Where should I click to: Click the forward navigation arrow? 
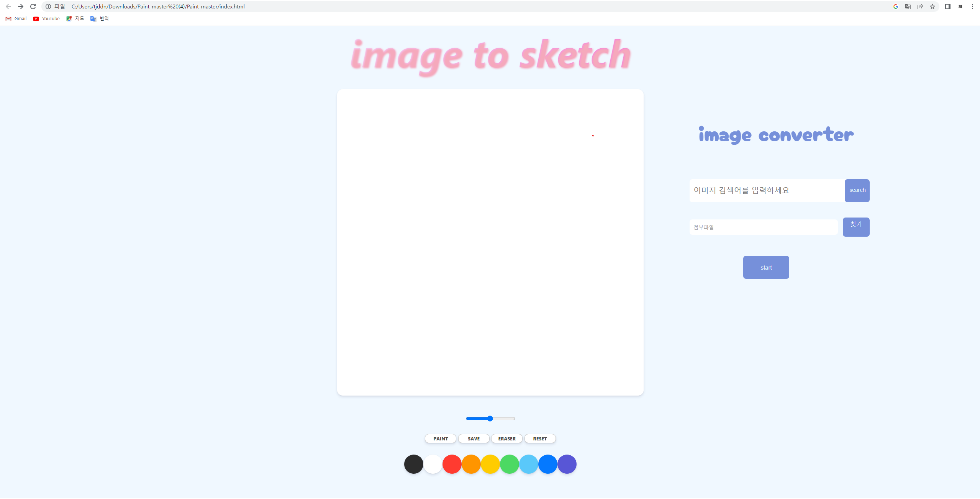pyautogui.click(x=21, y=7)
